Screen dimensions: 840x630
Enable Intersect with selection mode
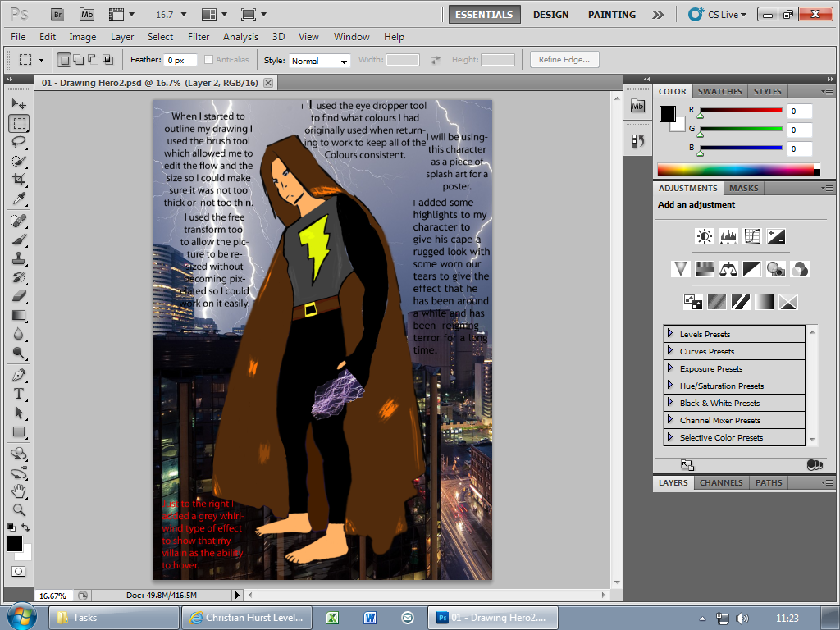pos(107,59)
